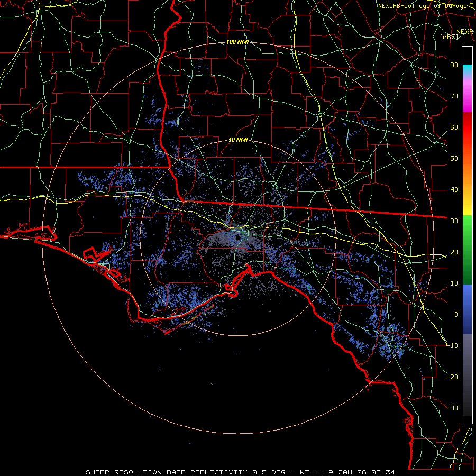
Task: Click the -20 dBZ scale value
Action: coord(452,377)
